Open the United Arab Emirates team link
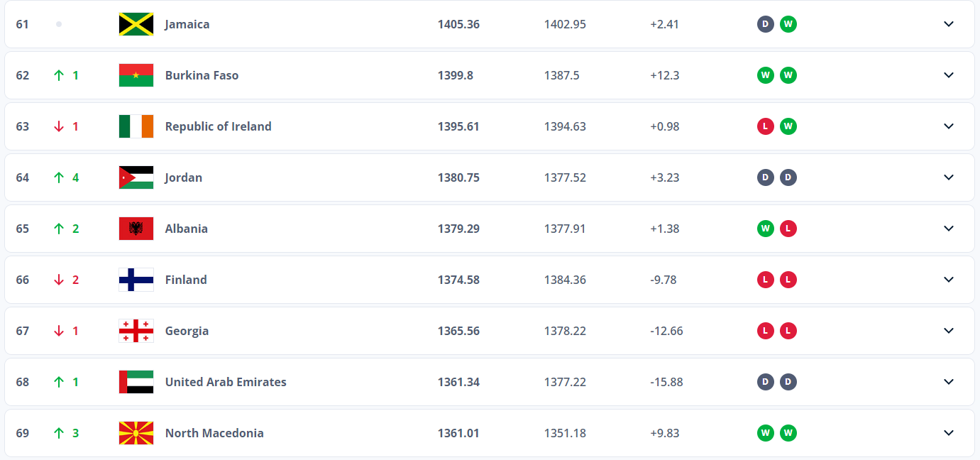 click(226, 382)
